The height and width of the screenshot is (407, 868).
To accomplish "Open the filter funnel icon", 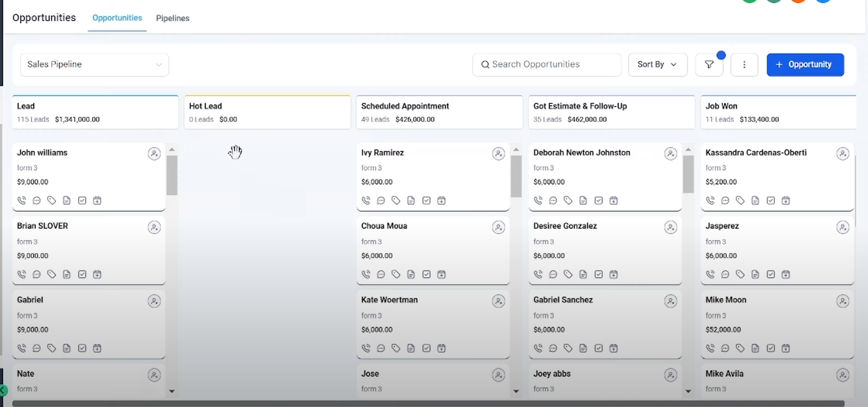I will tap(709, 65).
